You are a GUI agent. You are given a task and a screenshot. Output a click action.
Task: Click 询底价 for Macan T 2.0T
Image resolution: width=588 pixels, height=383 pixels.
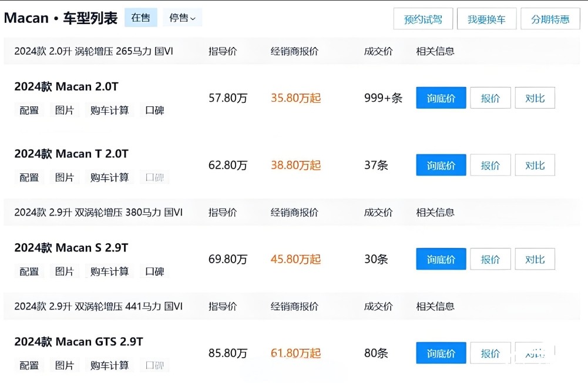(x=441, y=165)
